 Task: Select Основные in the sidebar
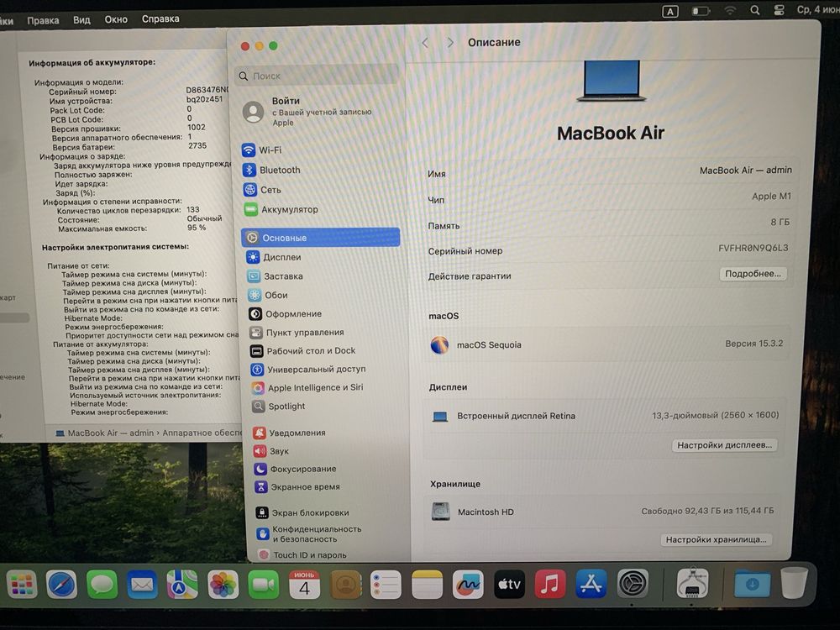click(320, 238)
